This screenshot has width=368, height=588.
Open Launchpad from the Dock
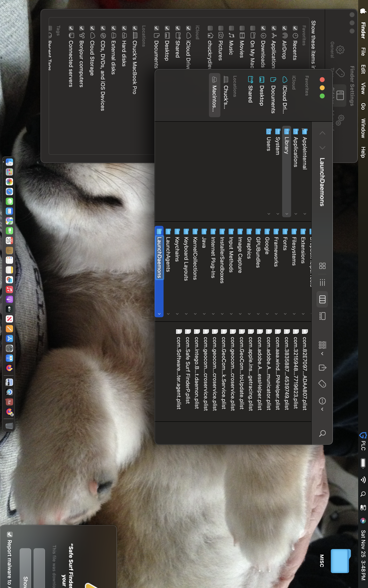click(x=9, y=172)
